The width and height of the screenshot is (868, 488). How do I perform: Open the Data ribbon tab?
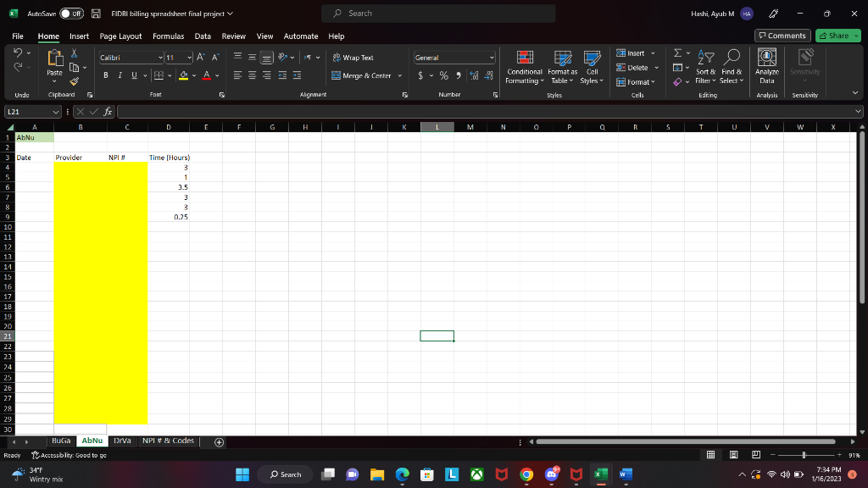point(203,36)
